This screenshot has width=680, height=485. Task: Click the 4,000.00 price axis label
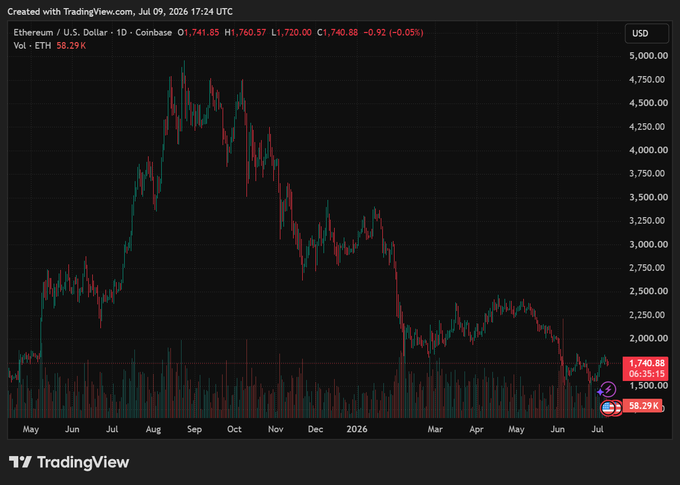tap(648, 150)
